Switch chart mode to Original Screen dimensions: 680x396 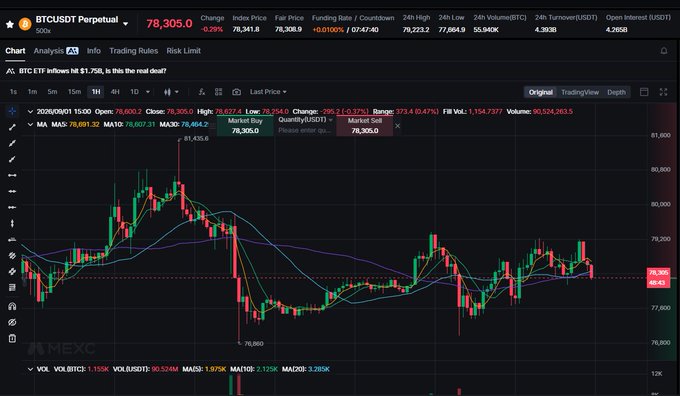(540, 92)
